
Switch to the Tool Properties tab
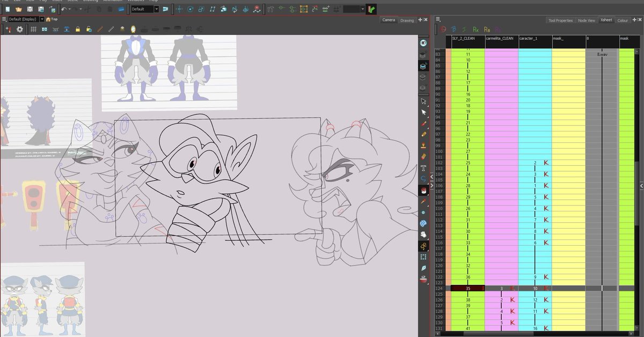[x=560, y=20]
